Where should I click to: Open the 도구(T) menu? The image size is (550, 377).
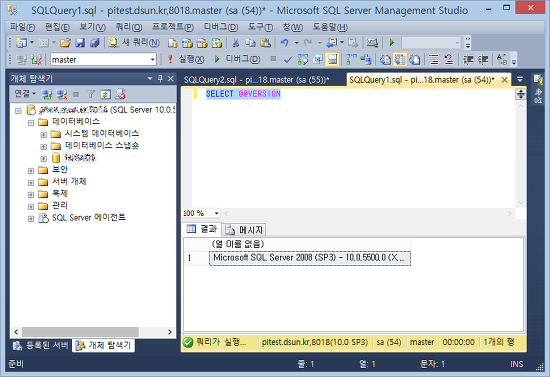[x=260, y=27]
